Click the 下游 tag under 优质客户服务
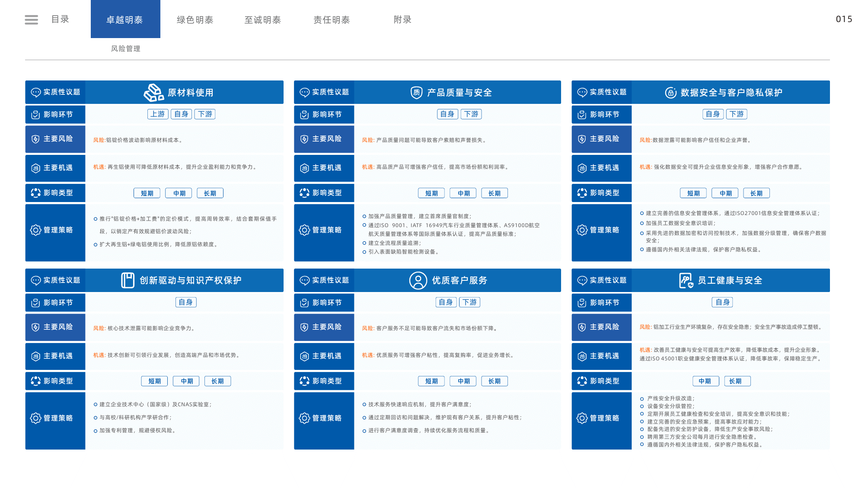This screenshot has height=488, width=868. pyautogui.click(x=469, y=302)
